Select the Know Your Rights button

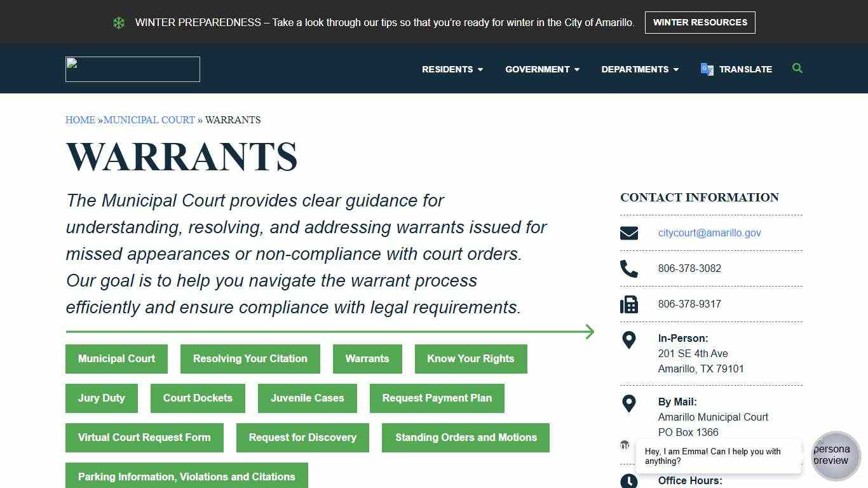[471, 358]
